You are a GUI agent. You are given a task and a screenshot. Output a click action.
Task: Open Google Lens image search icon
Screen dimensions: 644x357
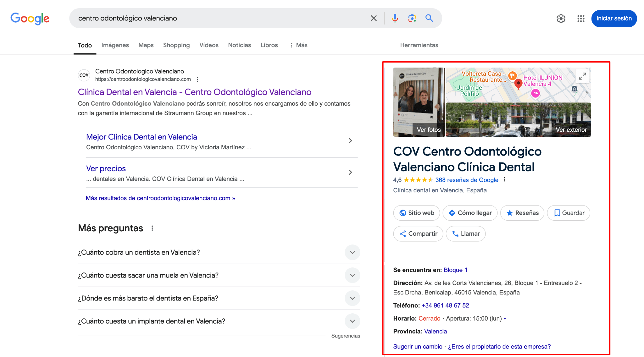412,18
